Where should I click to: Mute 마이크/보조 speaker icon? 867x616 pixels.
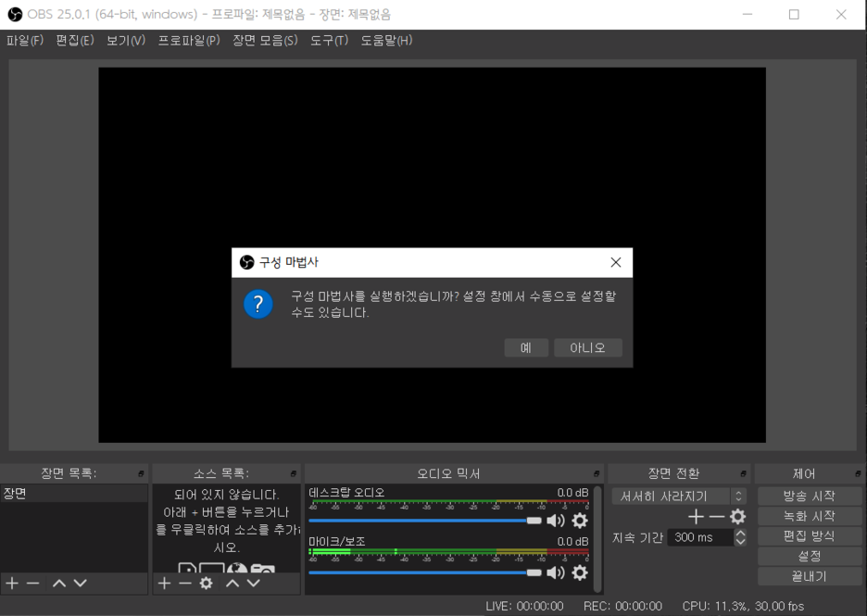(556, 572)
